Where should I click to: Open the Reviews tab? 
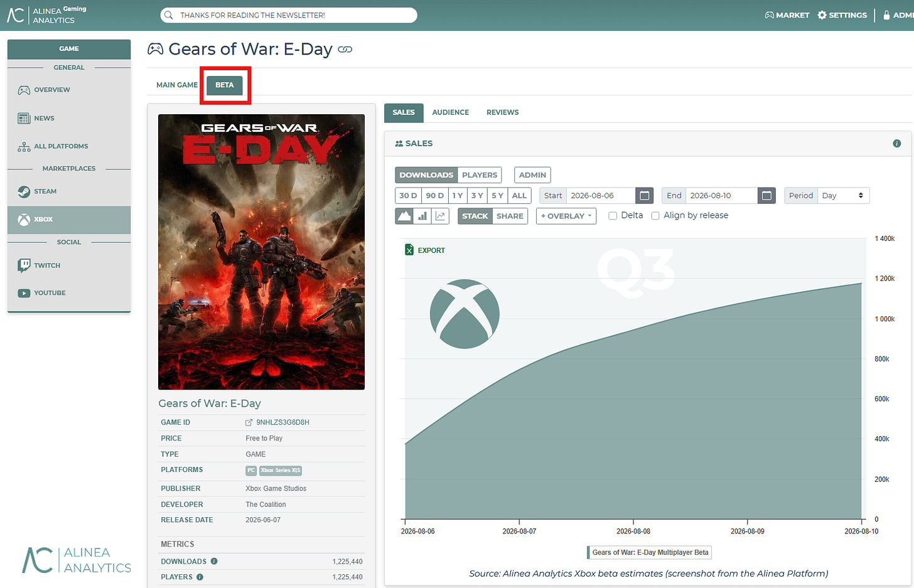pos(503,112)
